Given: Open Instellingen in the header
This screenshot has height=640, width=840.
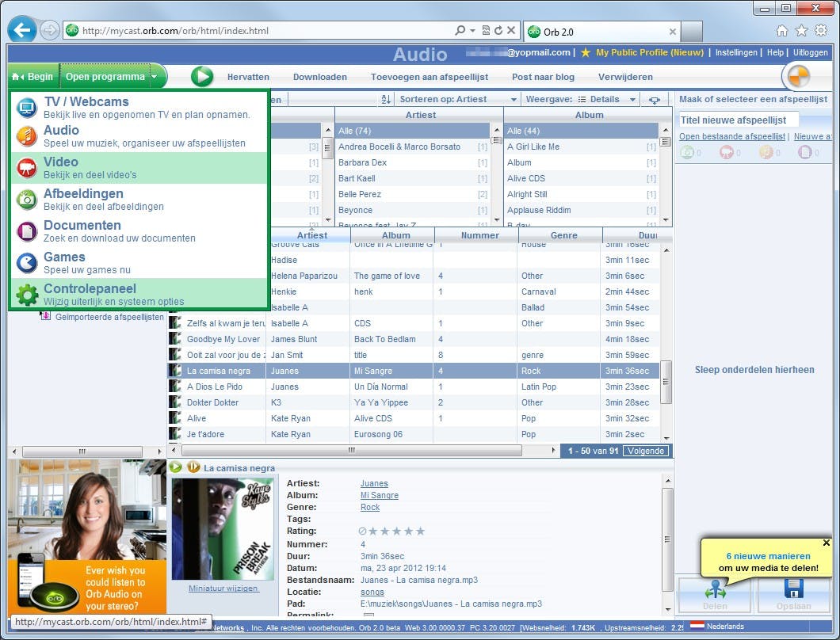Looking at the screenshot, I should (x=736, y=52).
